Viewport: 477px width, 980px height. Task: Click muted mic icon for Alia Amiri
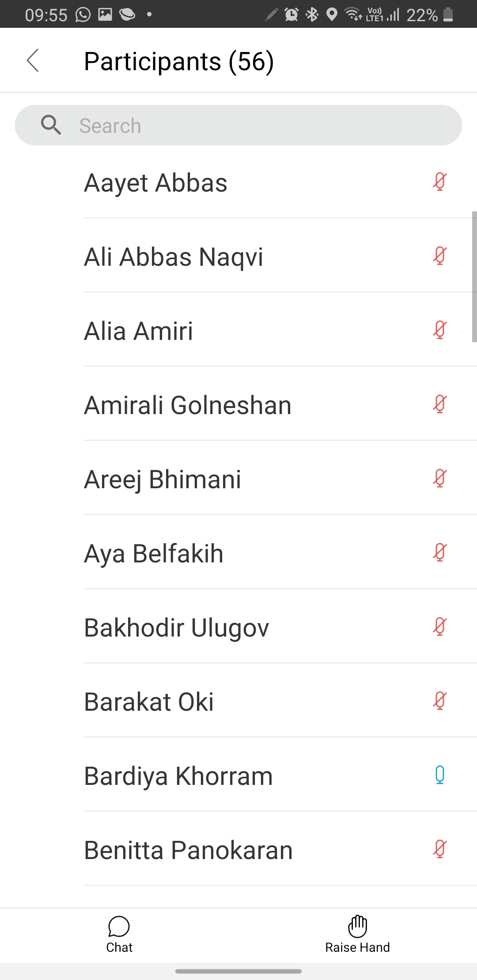439,330
